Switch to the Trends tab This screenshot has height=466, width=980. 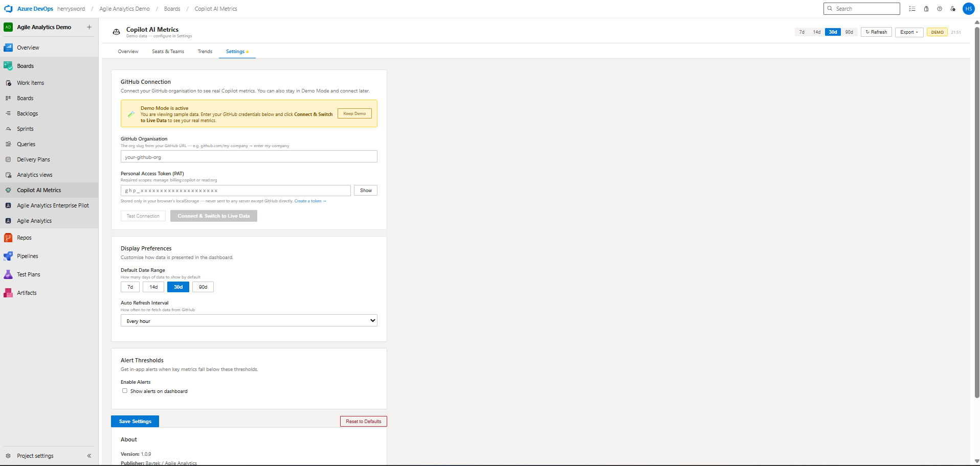[205, 51]
